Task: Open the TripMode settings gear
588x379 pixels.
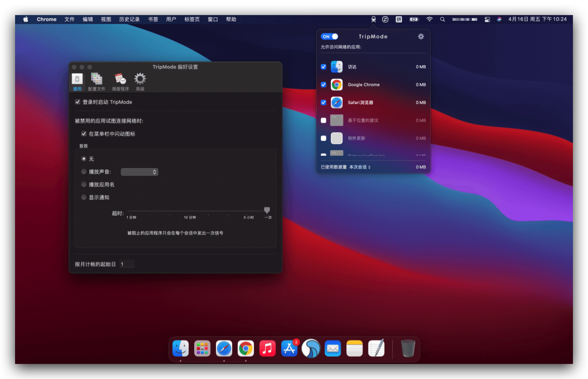Action: tap(421, 37)
